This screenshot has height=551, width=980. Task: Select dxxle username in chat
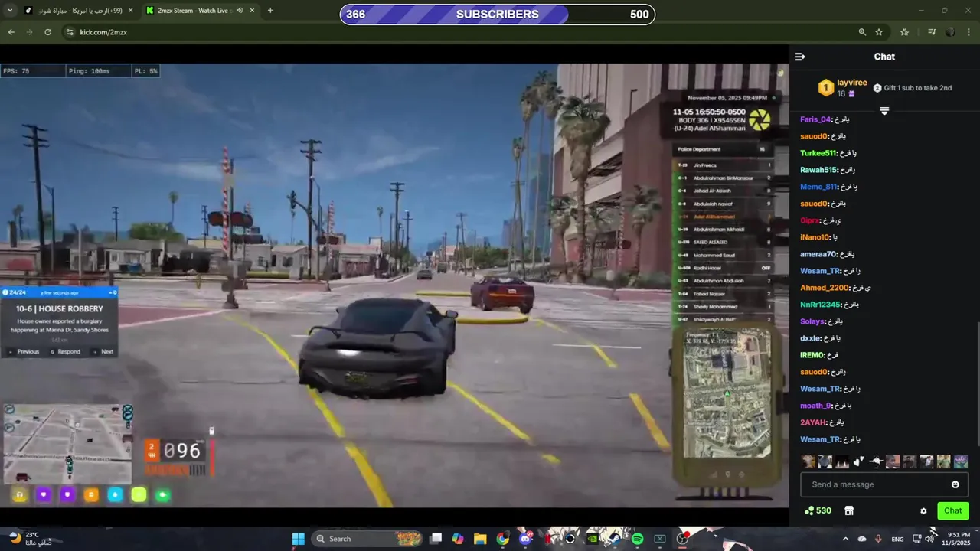click(x=811, y=338)
